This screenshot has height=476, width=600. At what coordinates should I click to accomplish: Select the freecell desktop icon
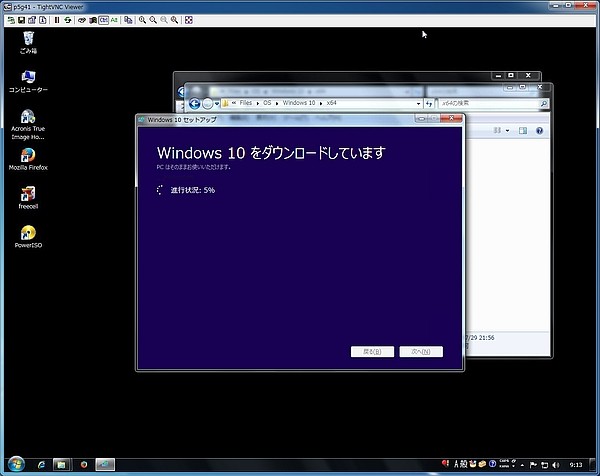28,198
